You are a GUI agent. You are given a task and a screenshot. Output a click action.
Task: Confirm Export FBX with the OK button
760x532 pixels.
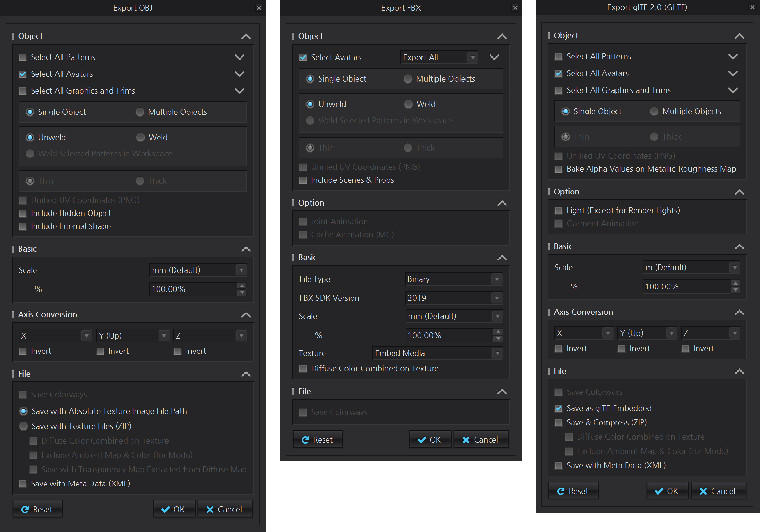coord(430,440)
